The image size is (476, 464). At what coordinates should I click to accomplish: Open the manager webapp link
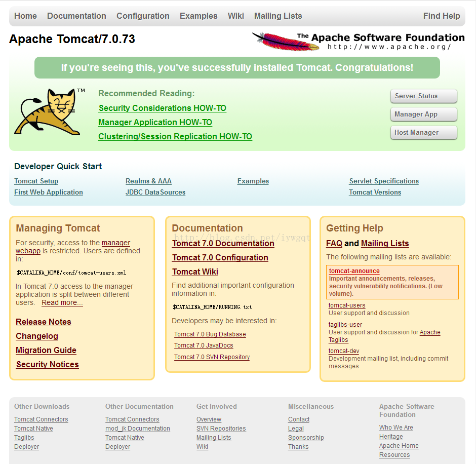click(115, 243)
